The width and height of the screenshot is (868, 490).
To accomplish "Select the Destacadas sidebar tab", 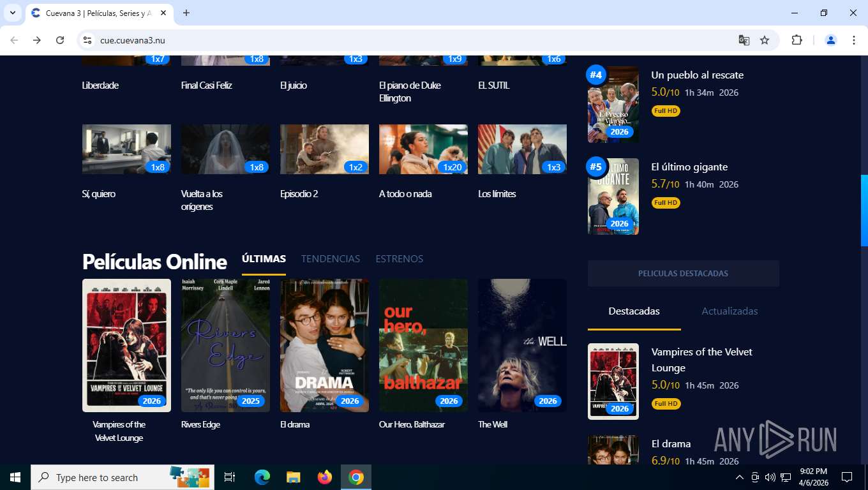I will (634, 311).
